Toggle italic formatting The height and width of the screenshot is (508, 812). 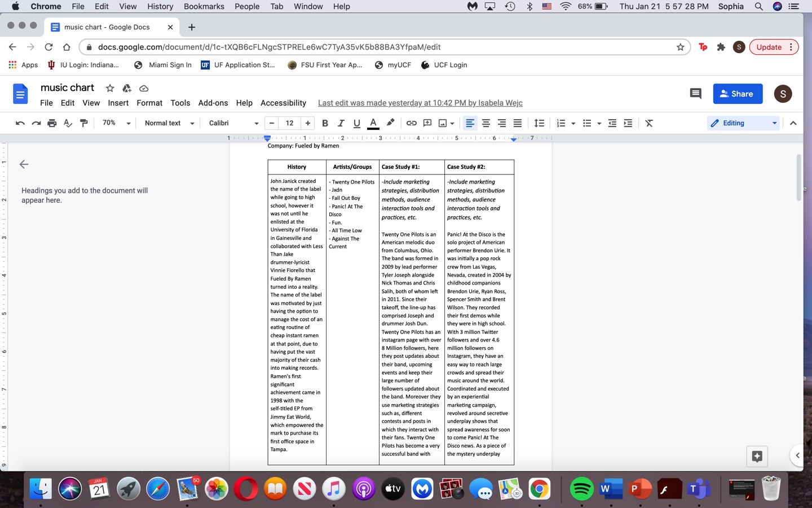click(x=341, y=123)
